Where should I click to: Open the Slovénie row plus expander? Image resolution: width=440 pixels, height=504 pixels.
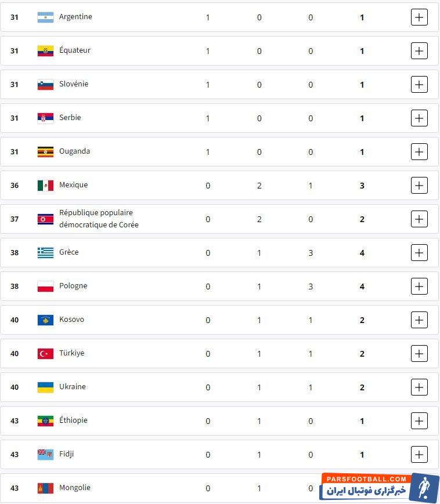coord(419,85)
